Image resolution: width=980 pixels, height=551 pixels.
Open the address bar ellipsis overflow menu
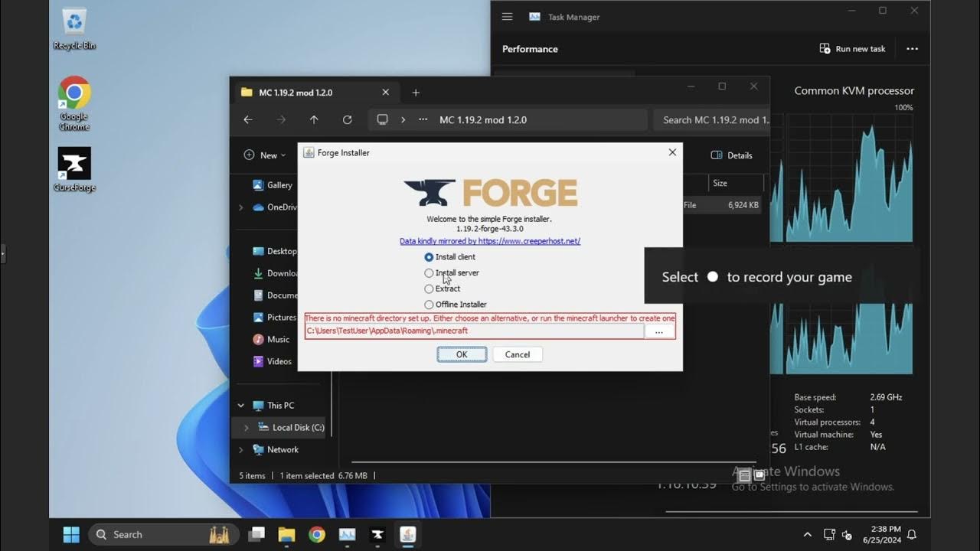(423, 119)
